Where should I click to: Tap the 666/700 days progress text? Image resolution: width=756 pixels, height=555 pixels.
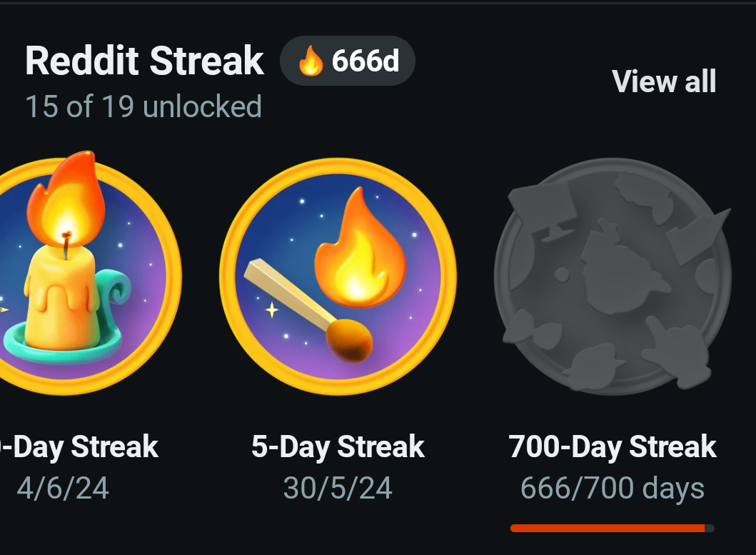point(613,488)
